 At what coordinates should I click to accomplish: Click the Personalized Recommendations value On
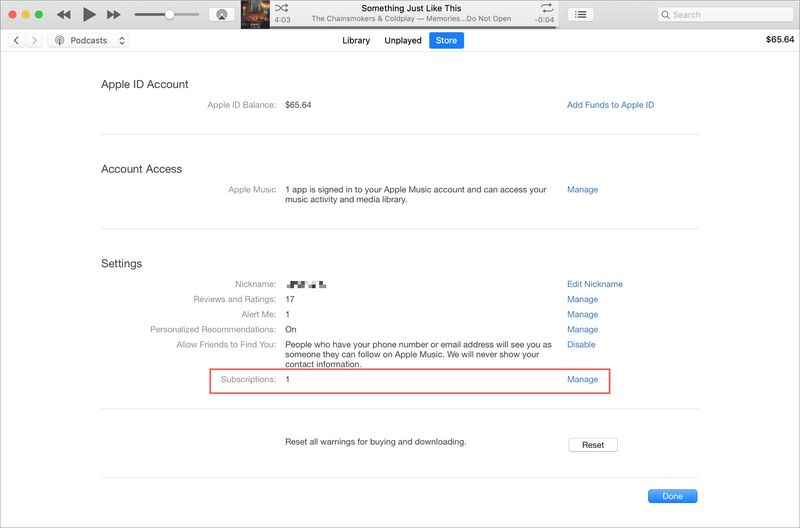click(291, 330)
